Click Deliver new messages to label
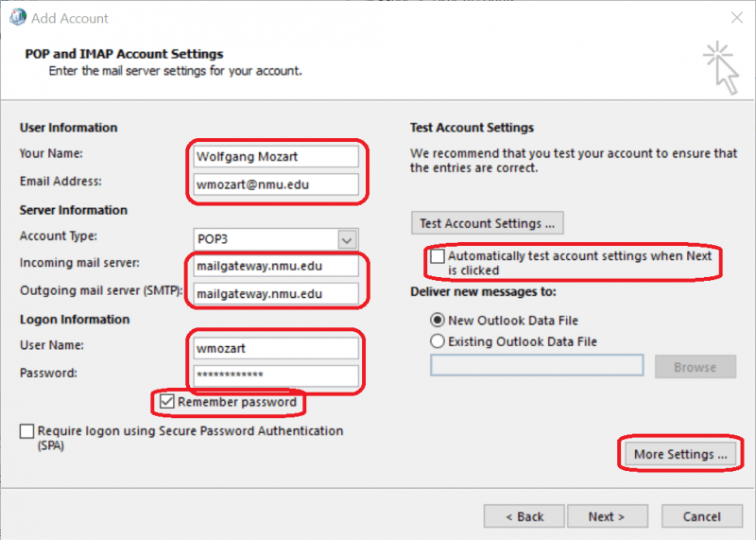The height and width of the screenshot is (540, 756). [x=483, y=291]
